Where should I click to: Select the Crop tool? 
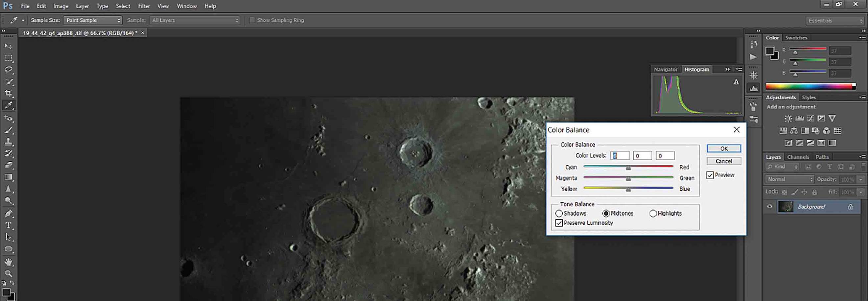[9, 93]
